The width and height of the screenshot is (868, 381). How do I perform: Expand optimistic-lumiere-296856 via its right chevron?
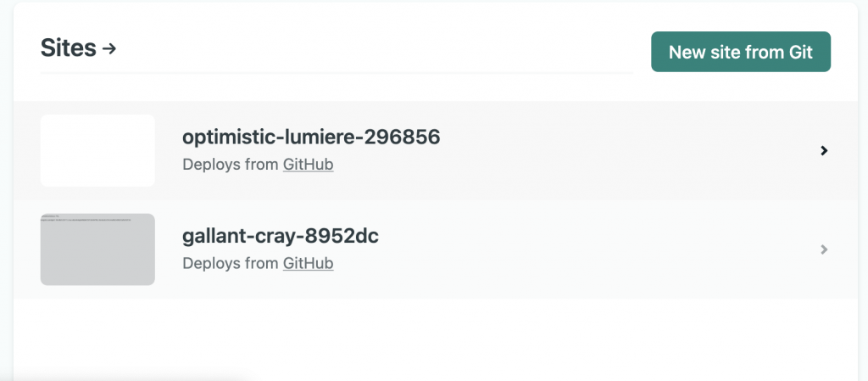pyautogui.click(x=824, y=151)
